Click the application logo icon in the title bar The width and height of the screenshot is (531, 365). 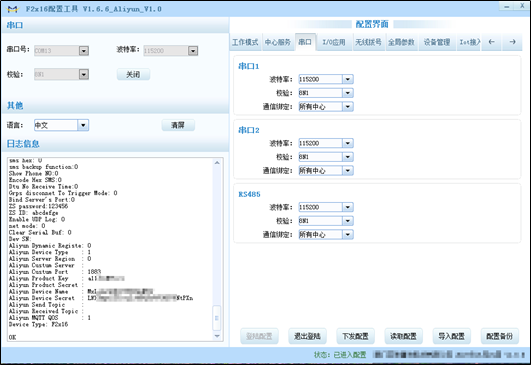click(x=13, y=9)
